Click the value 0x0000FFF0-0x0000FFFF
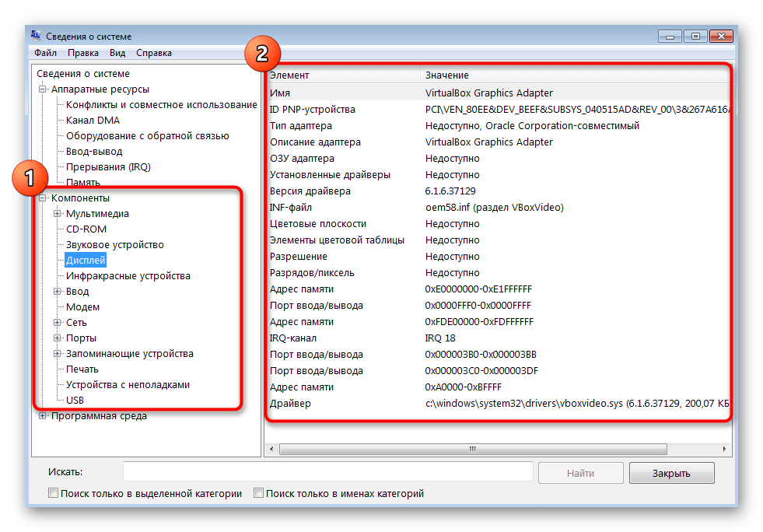The image size is (763, 532). [478, 306]
